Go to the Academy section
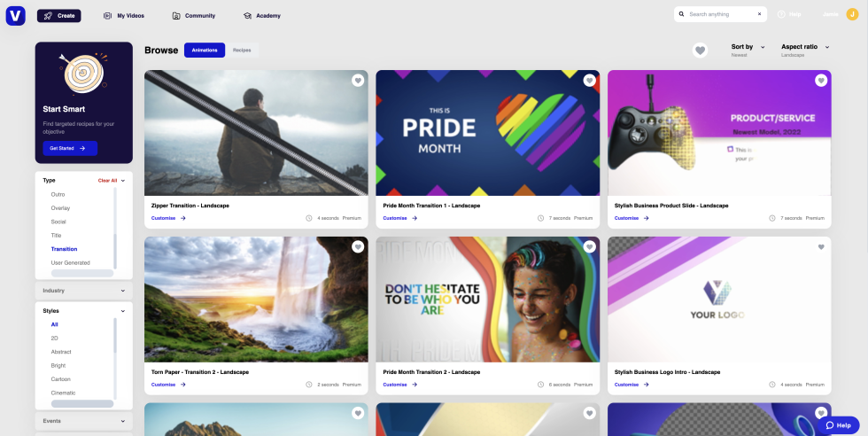The height and width of the screenshot is (436, 868). point(262,15)
